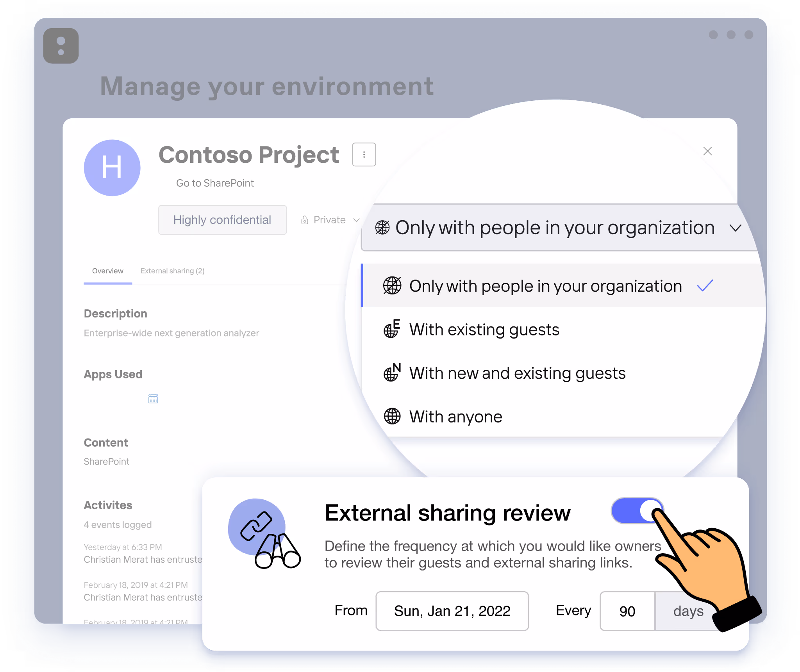Collapse the sharing scope dropdown chevron

[735, 228]
